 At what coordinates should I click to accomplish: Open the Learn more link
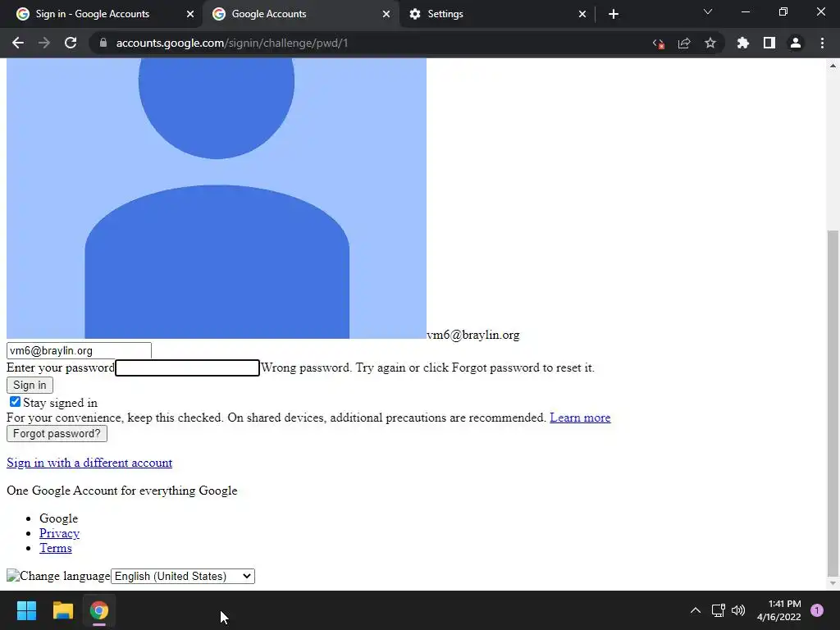(580, 418)
